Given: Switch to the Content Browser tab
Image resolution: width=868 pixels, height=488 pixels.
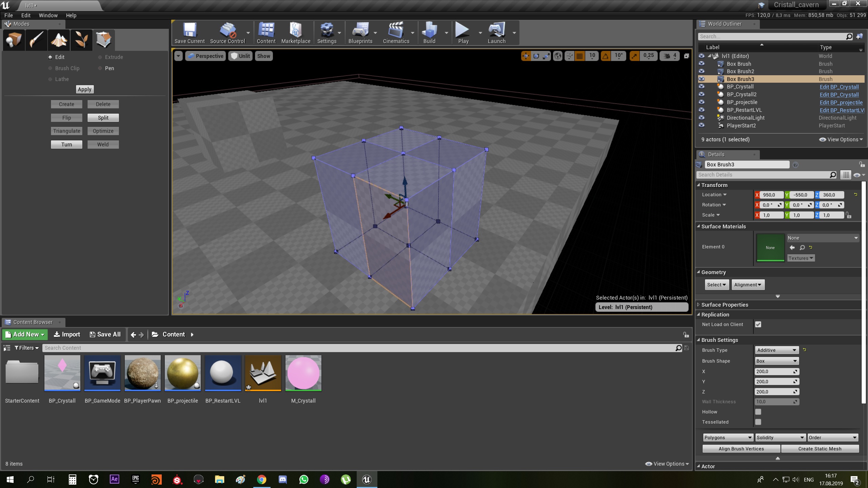Looking at the screenshot, I should 33,322.
